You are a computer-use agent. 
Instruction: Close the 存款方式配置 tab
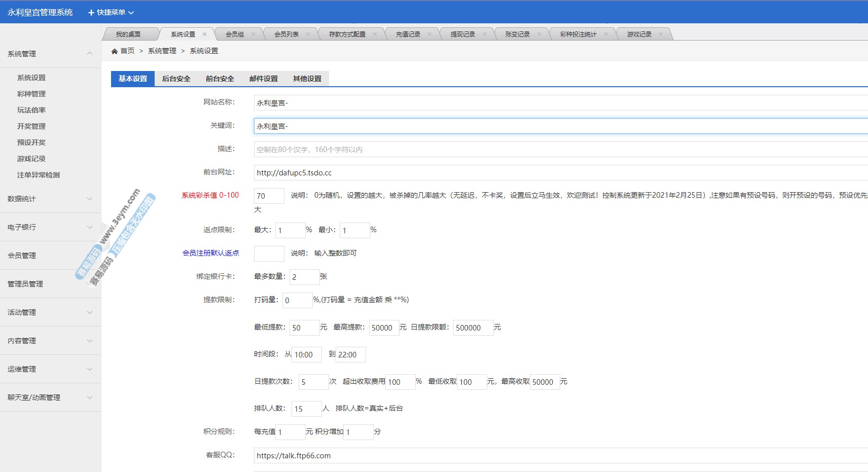[x=375, y=34]
